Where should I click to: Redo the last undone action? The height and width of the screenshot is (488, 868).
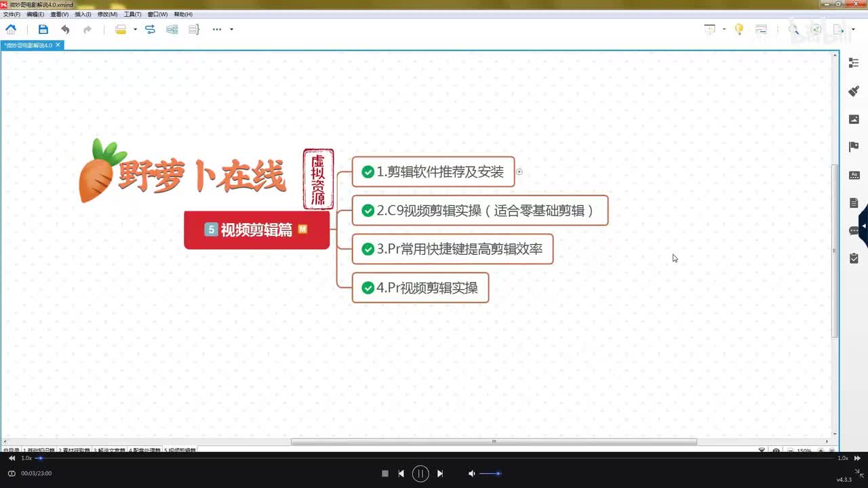[87, 29]
